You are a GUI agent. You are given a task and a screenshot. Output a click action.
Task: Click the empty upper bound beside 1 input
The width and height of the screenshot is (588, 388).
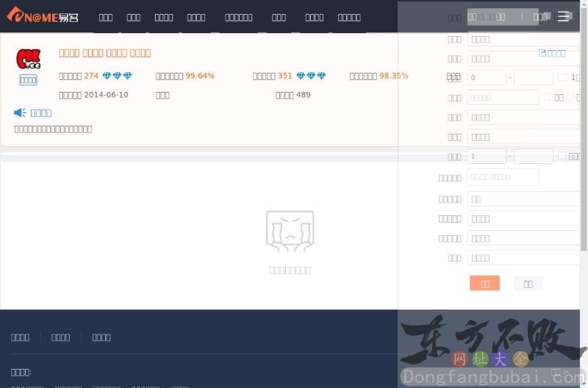[x=534, y=156]
